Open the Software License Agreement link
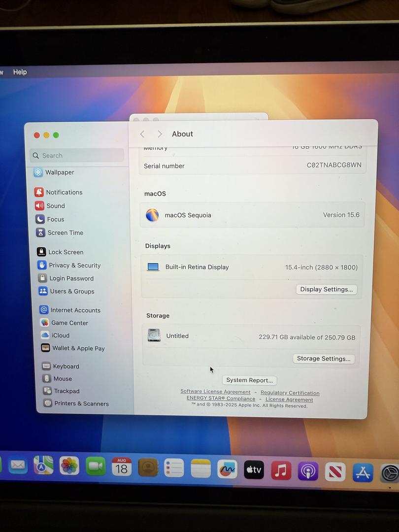The height and width of the screenshot is (532, 399). (215, 392)
